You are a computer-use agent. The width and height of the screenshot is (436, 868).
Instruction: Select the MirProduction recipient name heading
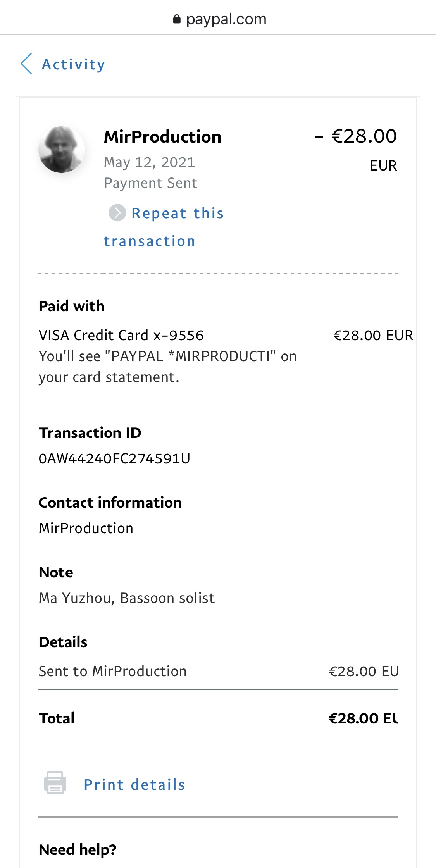point(162,137)
